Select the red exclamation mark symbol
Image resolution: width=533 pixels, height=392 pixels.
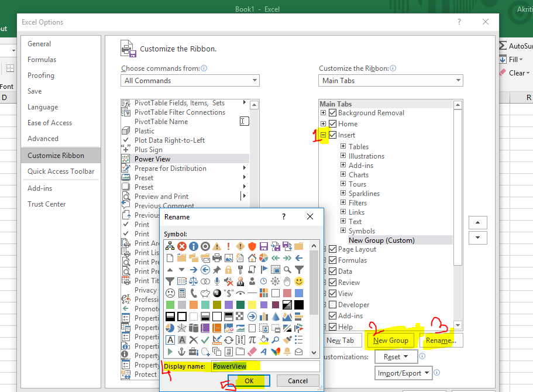point(228,246)
